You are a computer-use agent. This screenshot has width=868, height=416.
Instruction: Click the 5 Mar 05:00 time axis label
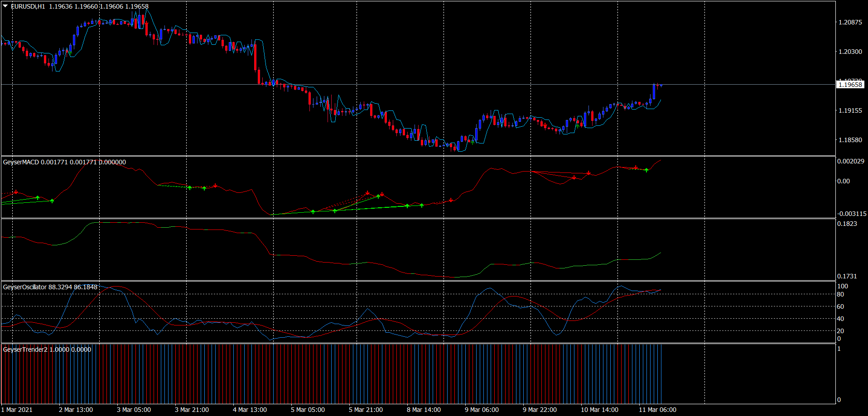(308, 410)
